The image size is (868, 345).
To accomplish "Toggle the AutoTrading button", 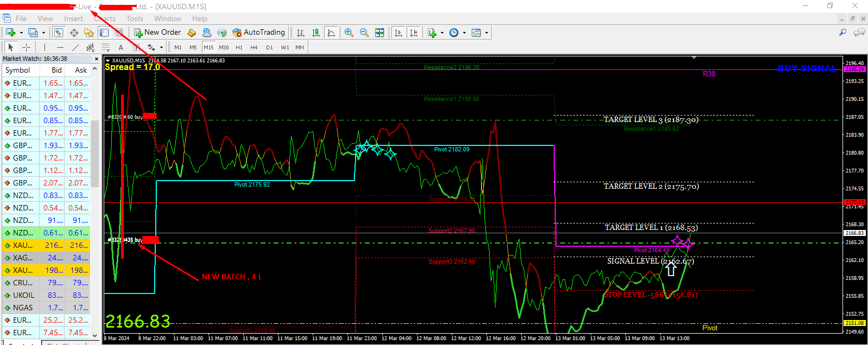I will [258, 33].
